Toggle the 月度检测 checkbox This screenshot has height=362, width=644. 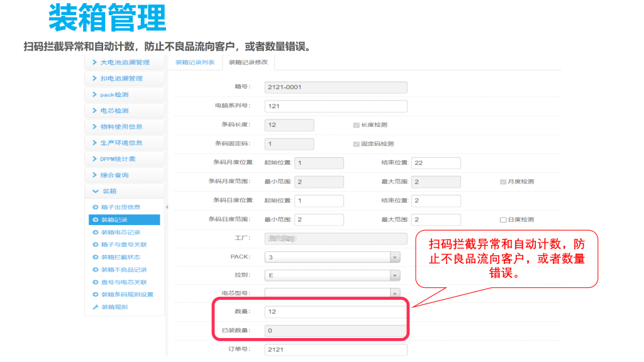tap(502, 182)
